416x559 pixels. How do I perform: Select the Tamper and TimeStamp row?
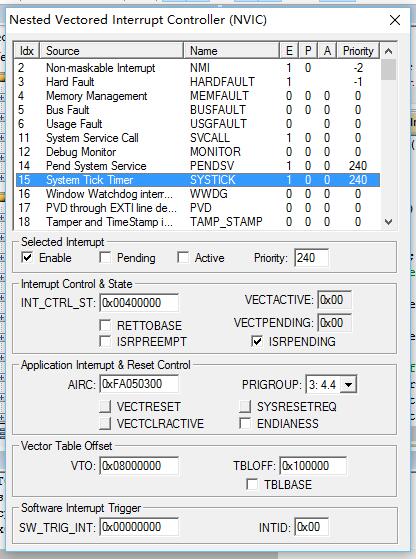(x=198, y=222)
